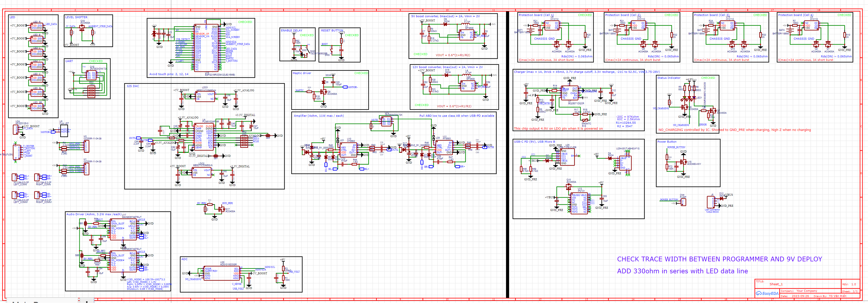Select 'VOUT = 0.6*(1+R1/R2)' in 12V boost block

click(x=454, y=106)
